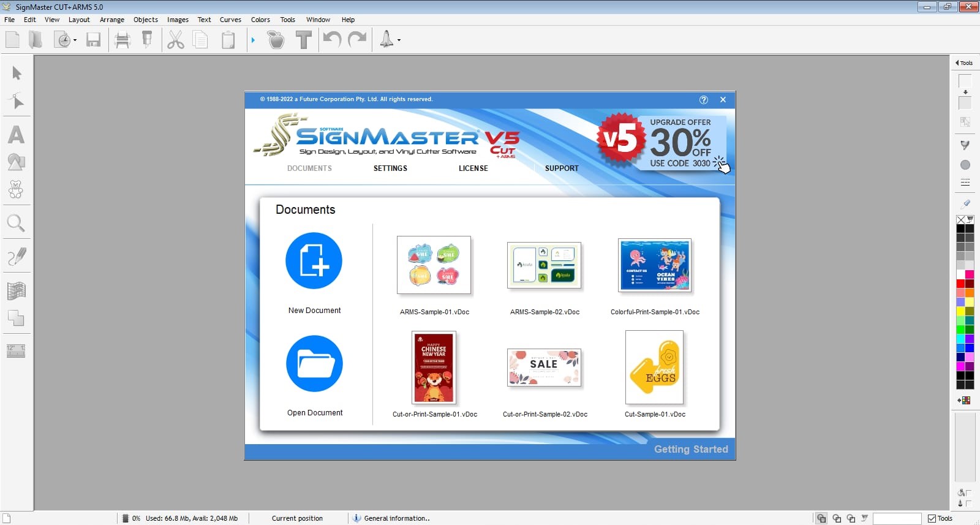This screenshot has width=980, height=525.
Task: Open the Colors menu
Action: point(260,20)
